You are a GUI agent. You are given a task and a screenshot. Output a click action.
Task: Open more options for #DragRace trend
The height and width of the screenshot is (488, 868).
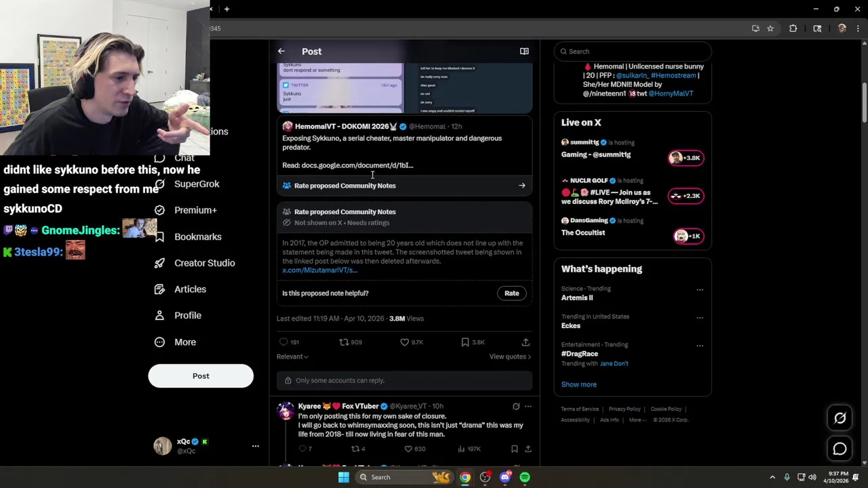click(700, 346)
